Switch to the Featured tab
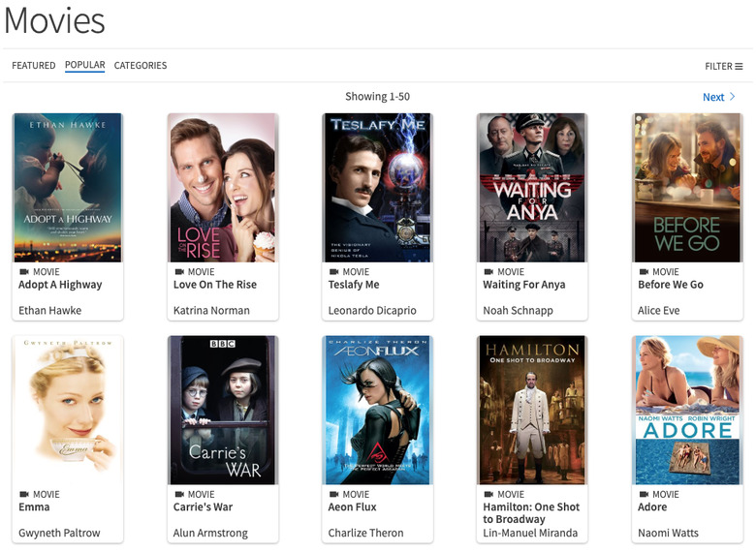 pyautogui.click(x=34, y=66)
